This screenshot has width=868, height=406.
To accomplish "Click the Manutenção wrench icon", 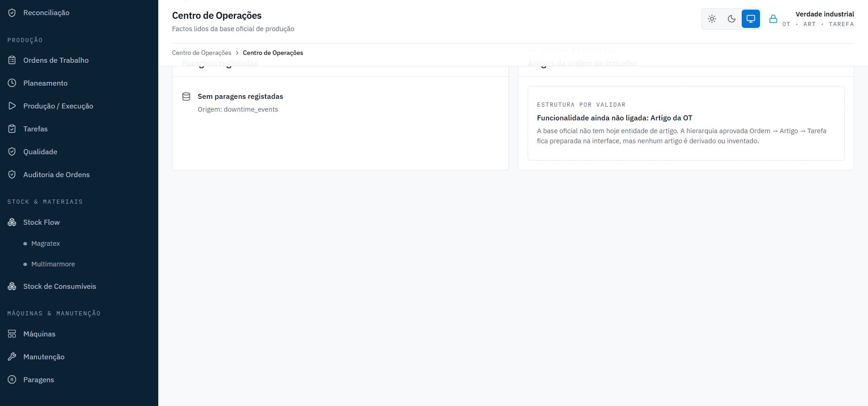I will 12,357.
